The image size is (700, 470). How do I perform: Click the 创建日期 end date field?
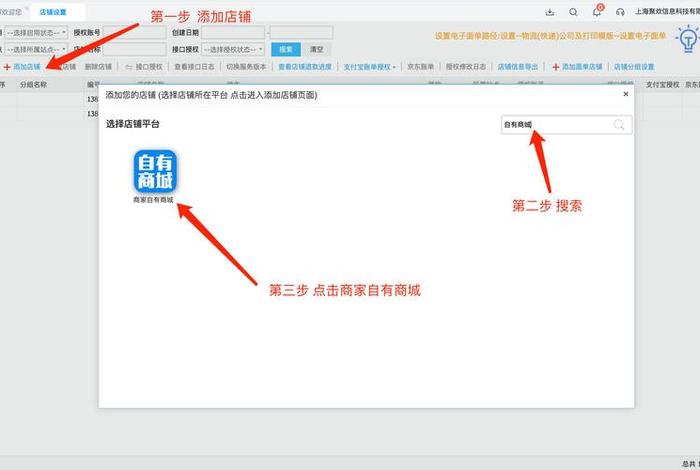point(301,33)
